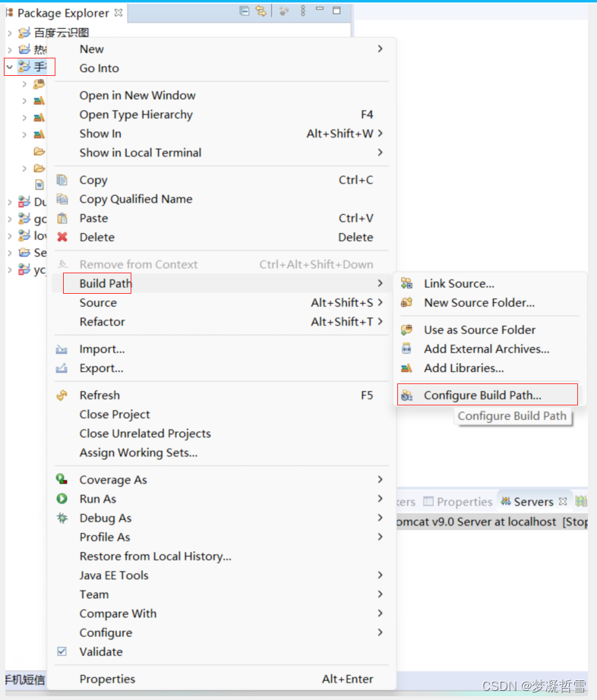Click the Add Libraries books icon
Viewport: 597px width, 700px height.
click(407, 368)
